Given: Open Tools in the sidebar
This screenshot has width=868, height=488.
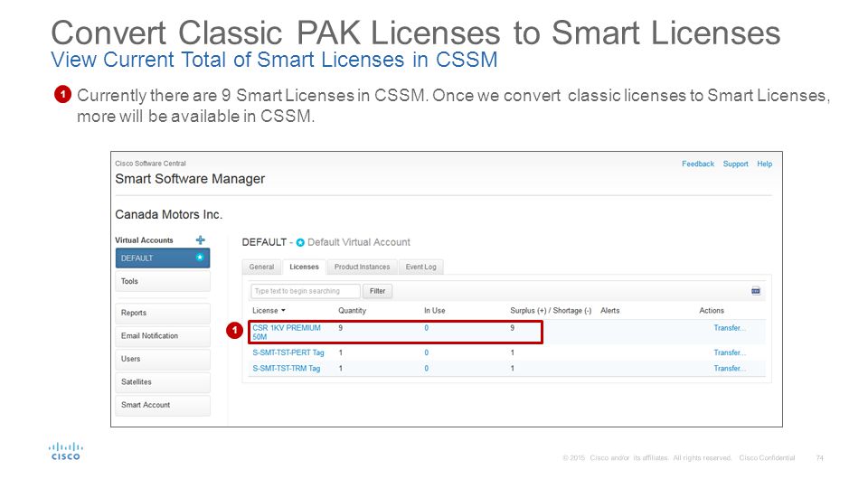Looking at the screenshot, I should tap(162, 281).
